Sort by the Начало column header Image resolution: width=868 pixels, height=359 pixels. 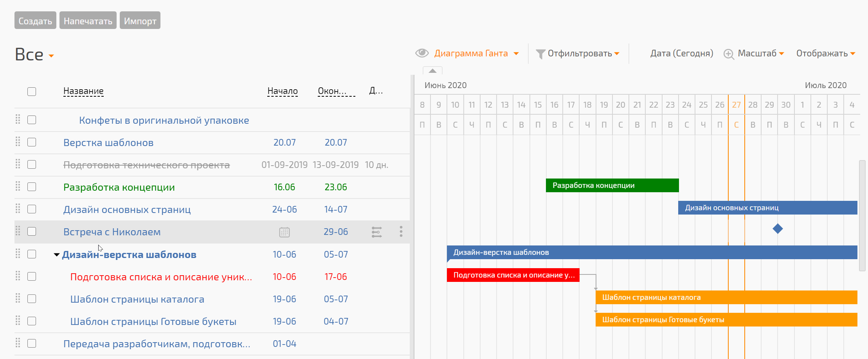coord(283,91)
